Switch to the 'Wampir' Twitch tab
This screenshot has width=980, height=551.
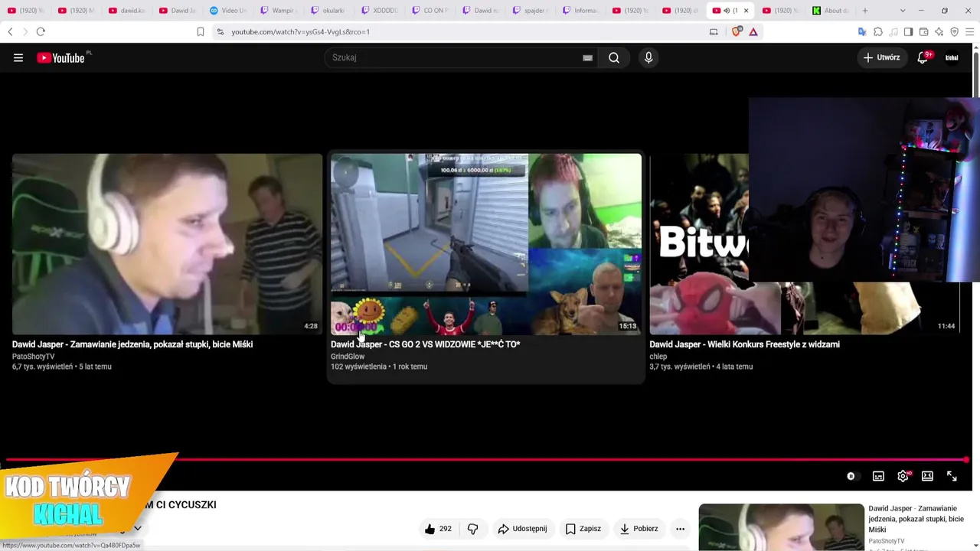click(x=278, y=11)
